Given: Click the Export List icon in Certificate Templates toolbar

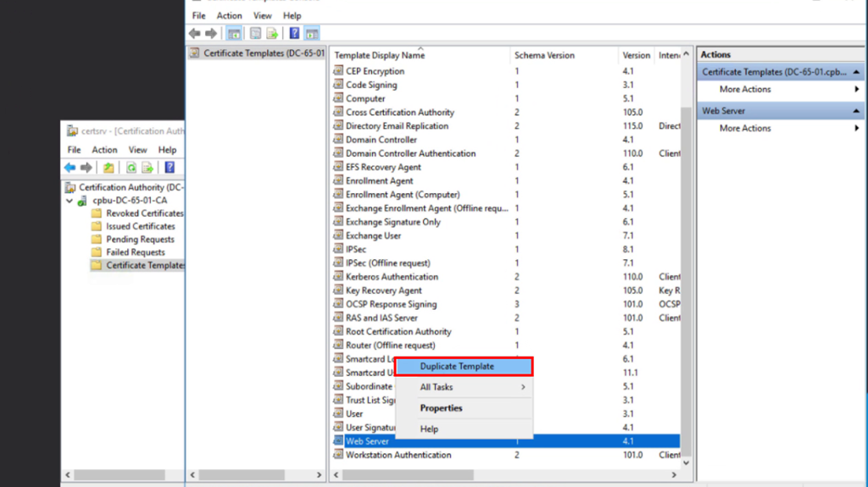Looking at the screenshot, I should pyautogui.click(x=272, y=34).
